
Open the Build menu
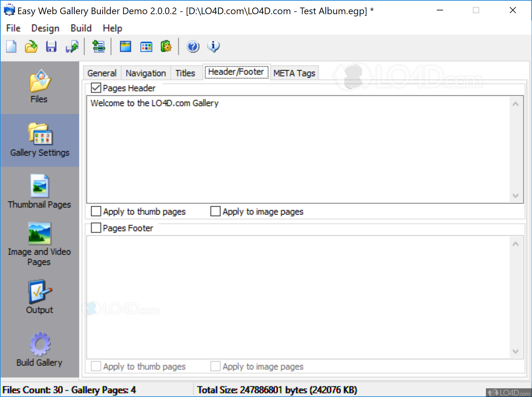tap(81, 28)
